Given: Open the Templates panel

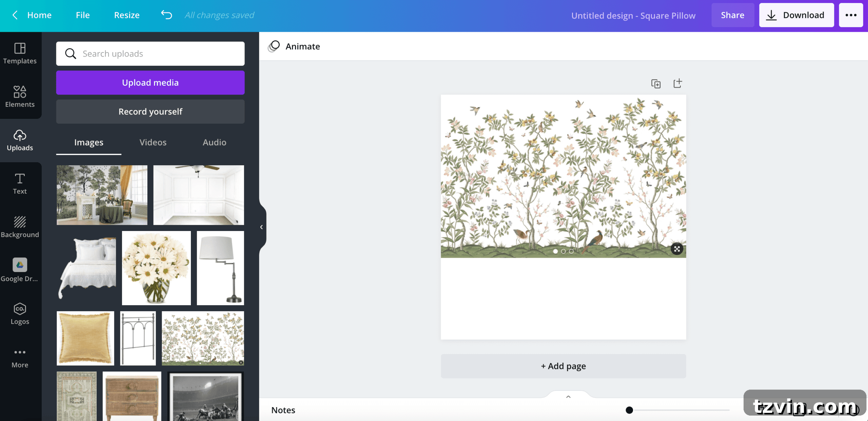Looking at the screenshot, I should 20,54.
